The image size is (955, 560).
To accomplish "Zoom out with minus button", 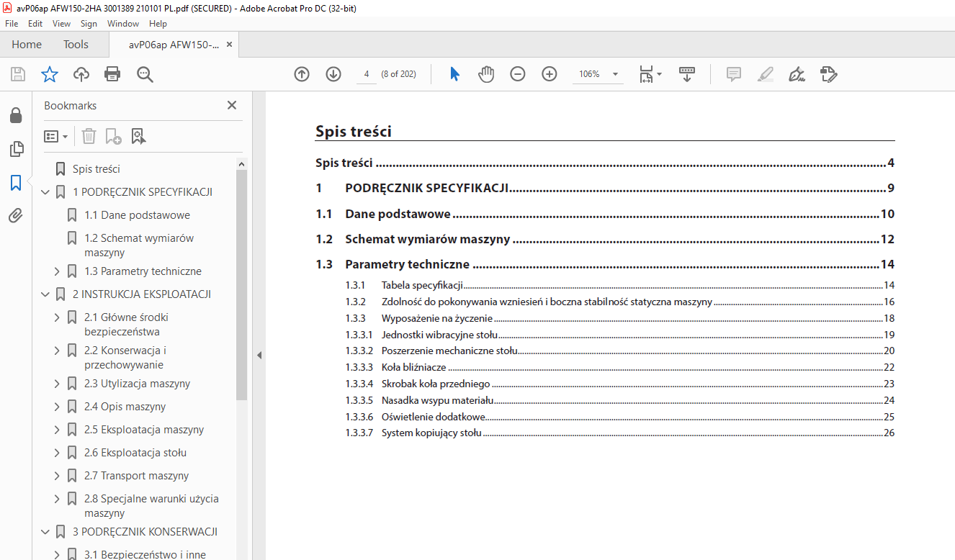I will (518, 74).
